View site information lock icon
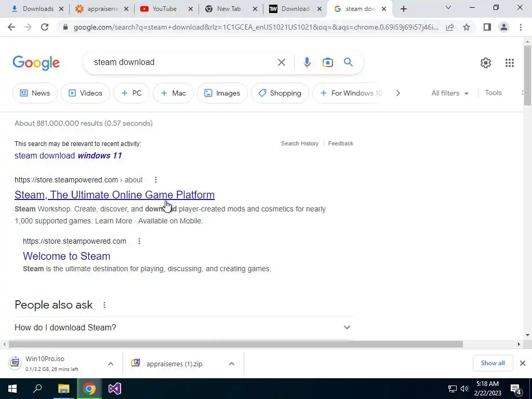The height and width of the screenshot is (399, 532). click(x=65, y=27)
